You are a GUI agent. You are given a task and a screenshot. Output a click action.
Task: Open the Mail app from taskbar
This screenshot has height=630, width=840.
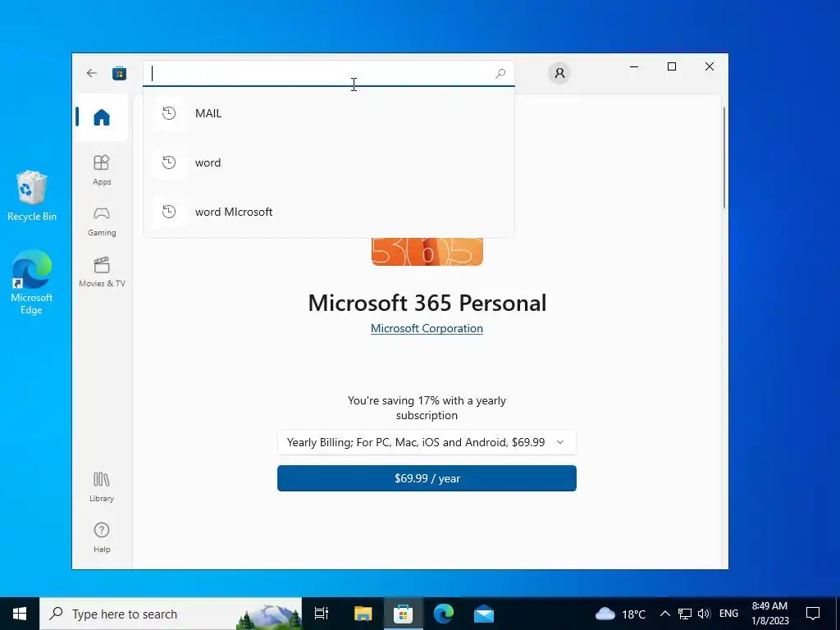[484, 614]
